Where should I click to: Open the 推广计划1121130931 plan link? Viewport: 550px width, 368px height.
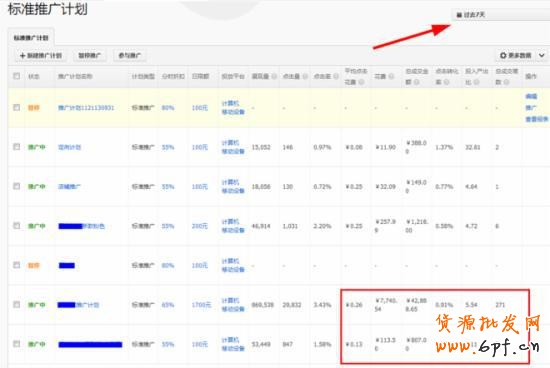[x=86, y=108]
